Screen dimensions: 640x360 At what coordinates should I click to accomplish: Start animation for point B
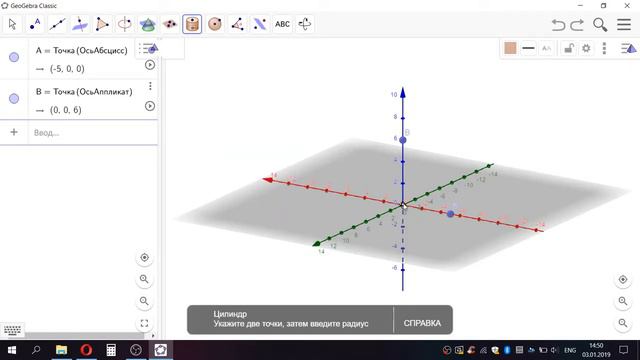pos(150,106)
